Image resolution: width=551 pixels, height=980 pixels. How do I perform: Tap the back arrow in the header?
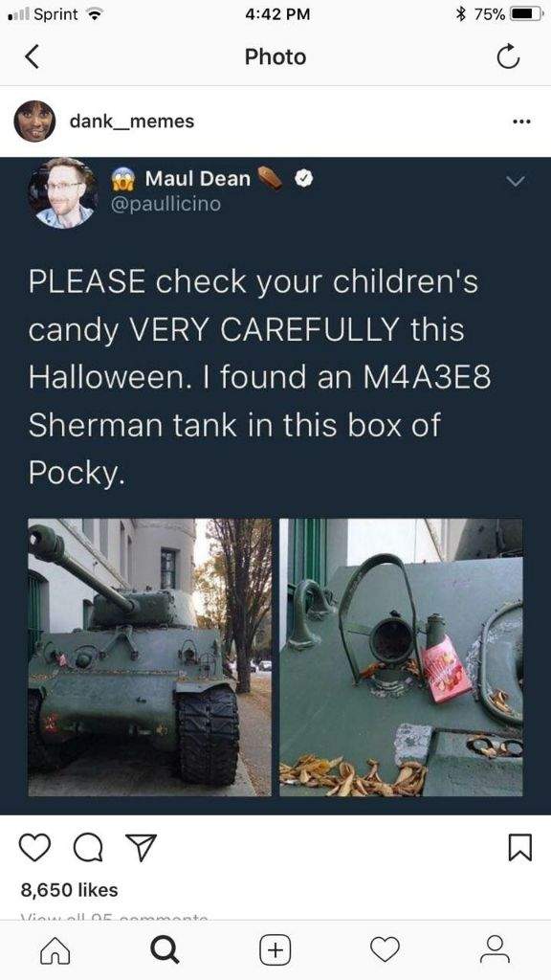pos(33,56)
